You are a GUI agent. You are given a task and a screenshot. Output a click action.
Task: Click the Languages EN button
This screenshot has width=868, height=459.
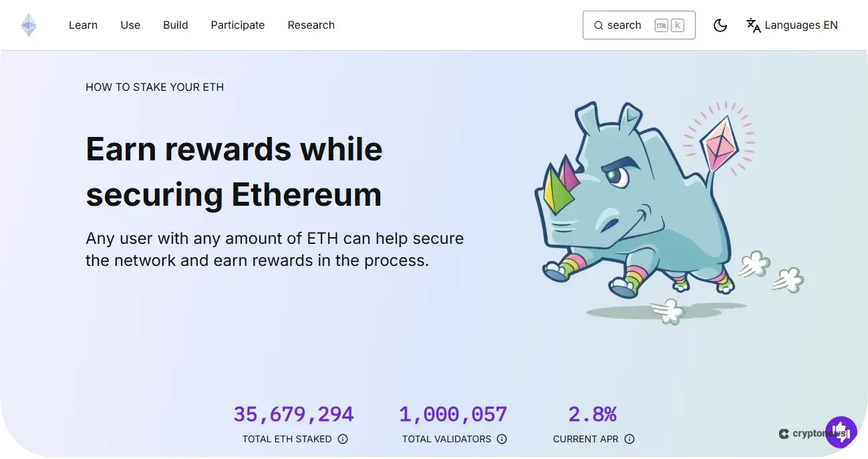801,25
